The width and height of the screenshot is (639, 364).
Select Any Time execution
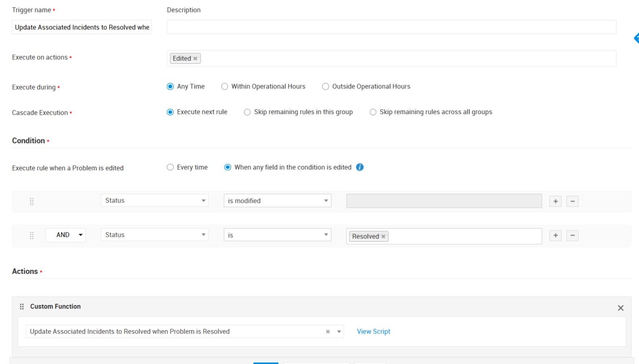tap(170, 87)
